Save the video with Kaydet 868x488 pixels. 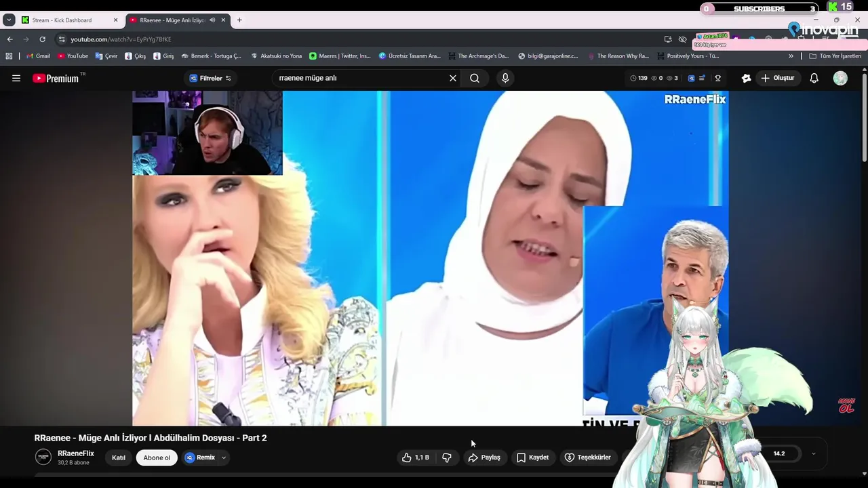[x=532, y=457]
